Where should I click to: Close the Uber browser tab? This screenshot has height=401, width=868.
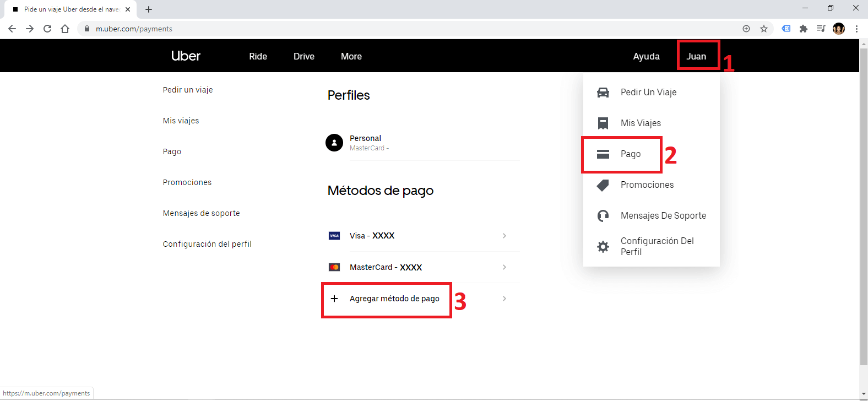point(128,9)
